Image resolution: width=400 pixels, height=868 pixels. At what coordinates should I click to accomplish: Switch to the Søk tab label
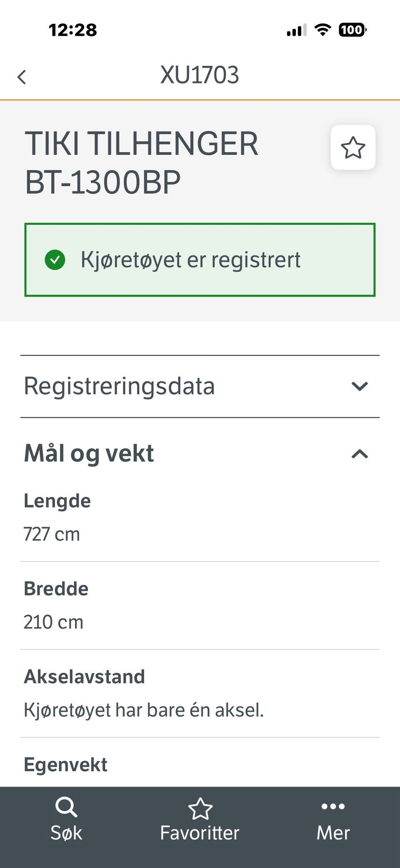(66, 833)
